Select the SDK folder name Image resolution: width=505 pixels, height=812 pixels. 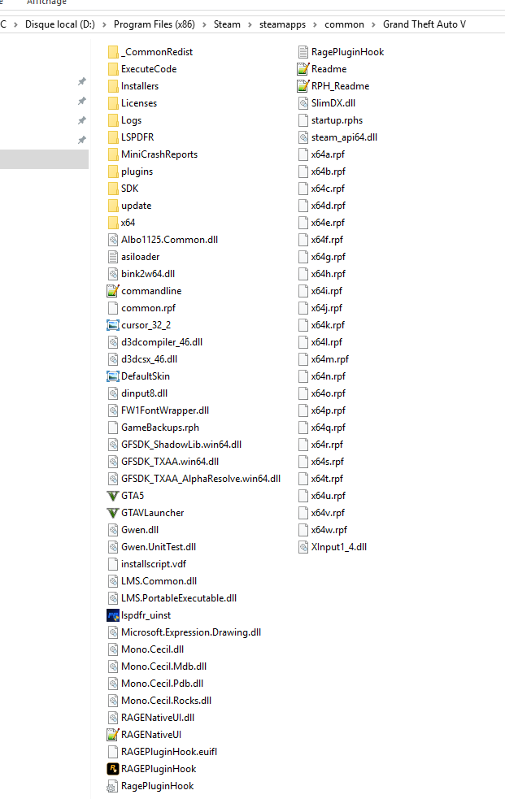pos(129,189)
